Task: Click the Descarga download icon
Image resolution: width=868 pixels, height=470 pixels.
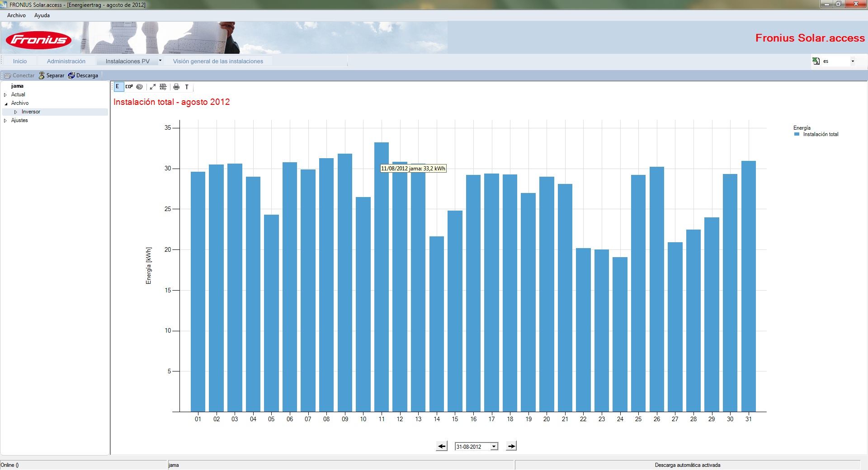Action: pyautogui.click(x=71, y=75)
